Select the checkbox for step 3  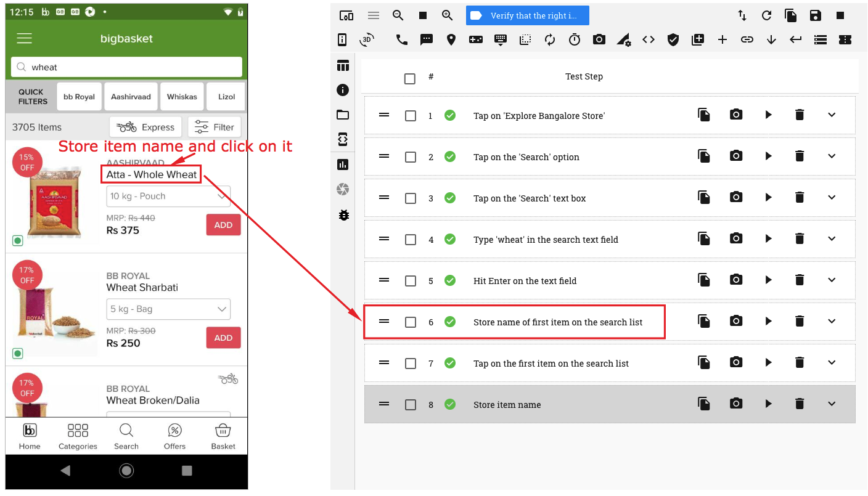pyautogui.click(x=411, y=198)
